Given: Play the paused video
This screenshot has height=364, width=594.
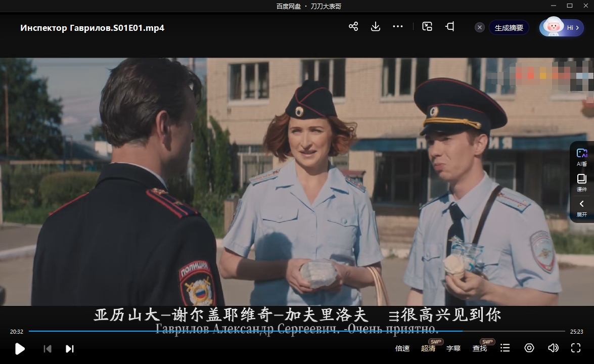Looking at the screenshot, I should click(20, 348).
